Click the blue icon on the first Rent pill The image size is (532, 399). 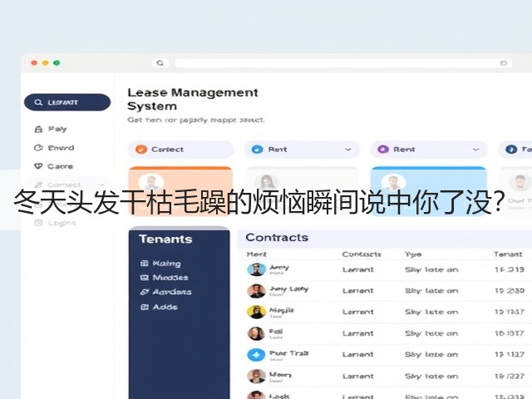click(257, 150)
